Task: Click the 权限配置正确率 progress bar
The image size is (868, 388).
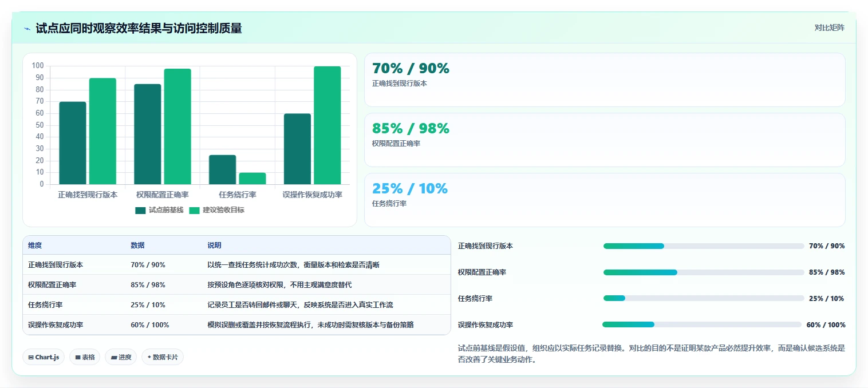Action: click(x=704, y=272)
